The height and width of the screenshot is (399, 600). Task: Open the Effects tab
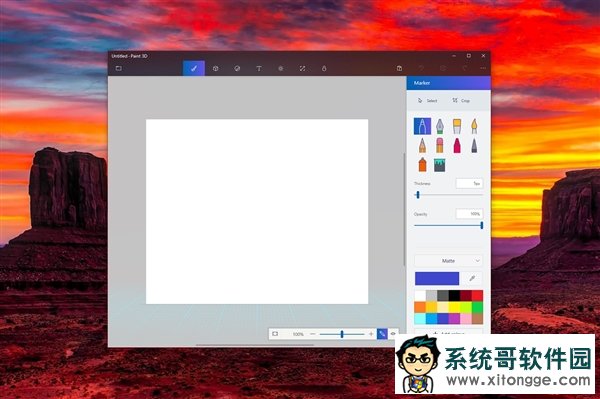[280, 68]
